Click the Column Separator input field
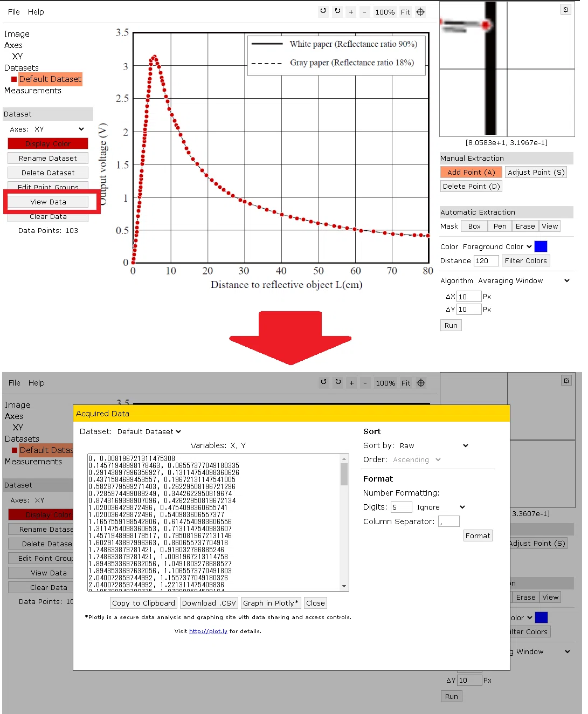Viewport: 588px width, 714px height. pos(449,521)
